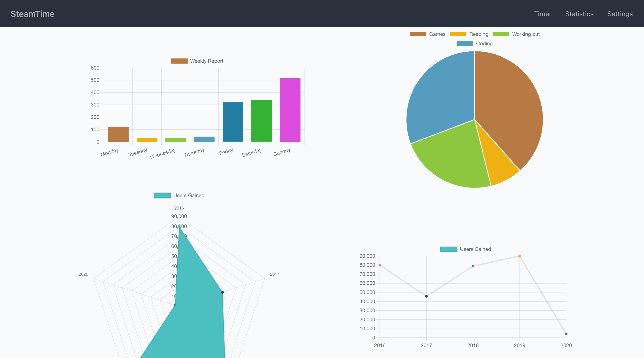
Task: Toggle Coding legend swatch in pie chart
Action: [x=465, y=44]
